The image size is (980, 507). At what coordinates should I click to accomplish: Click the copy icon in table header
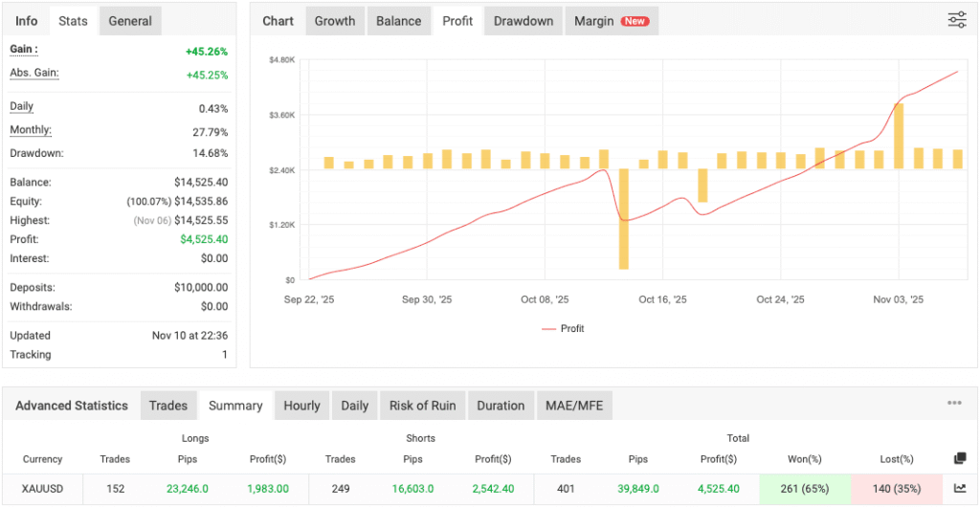(960, 459)
